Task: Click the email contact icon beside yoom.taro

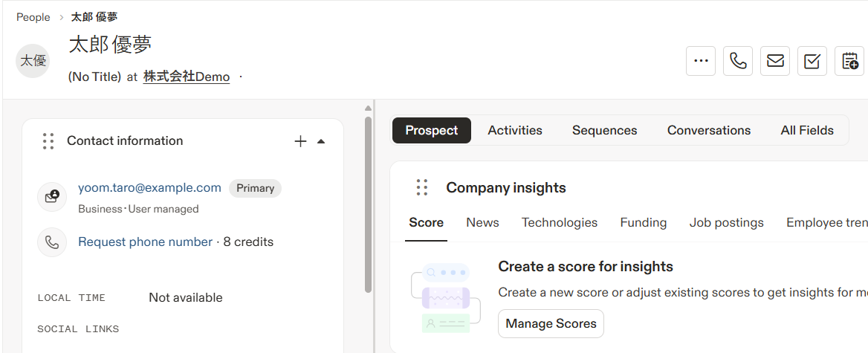Action: point(52,197)
